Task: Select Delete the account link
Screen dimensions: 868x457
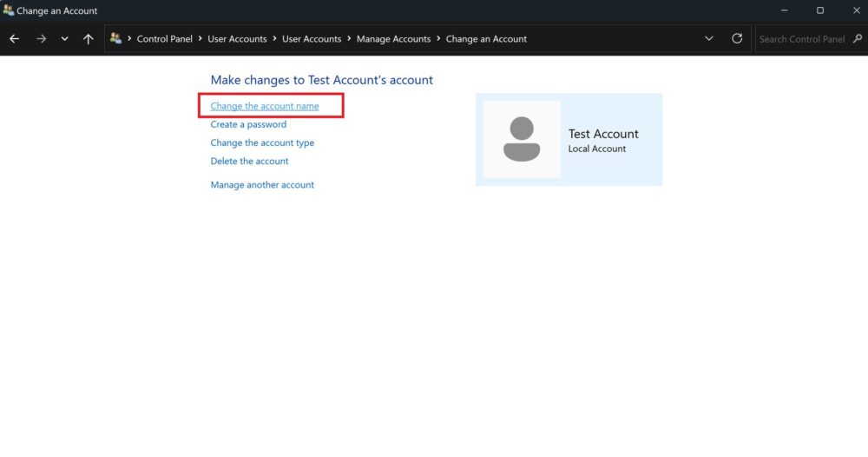Action: pos(249,161)
